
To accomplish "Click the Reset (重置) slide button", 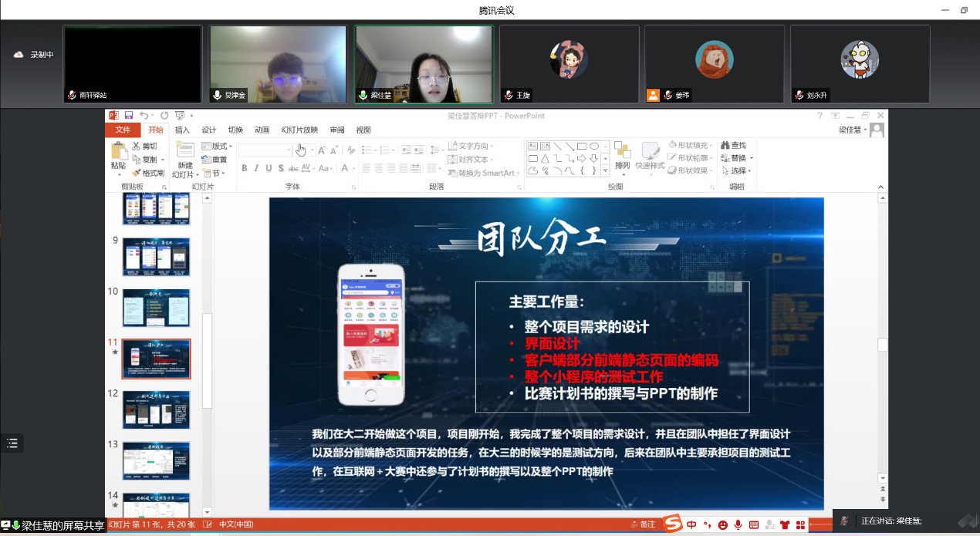I will coord(215,160).
